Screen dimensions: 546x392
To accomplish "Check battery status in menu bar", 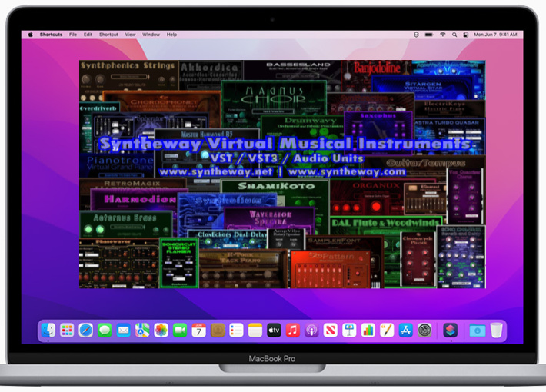I will [429, 35].
